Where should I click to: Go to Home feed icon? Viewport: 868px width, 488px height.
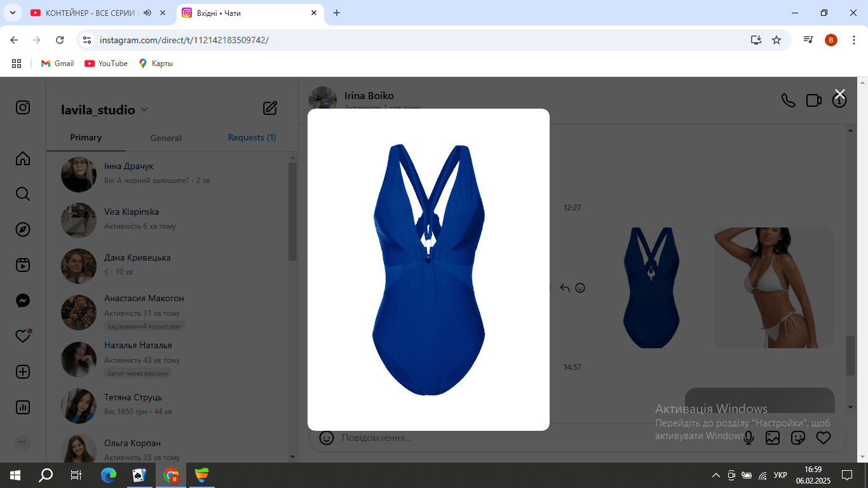pyautogui.click(x=23, y=158)
